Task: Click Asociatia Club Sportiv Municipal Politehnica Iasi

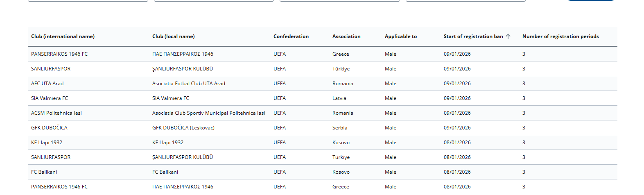Action: [x=208, y=113]
